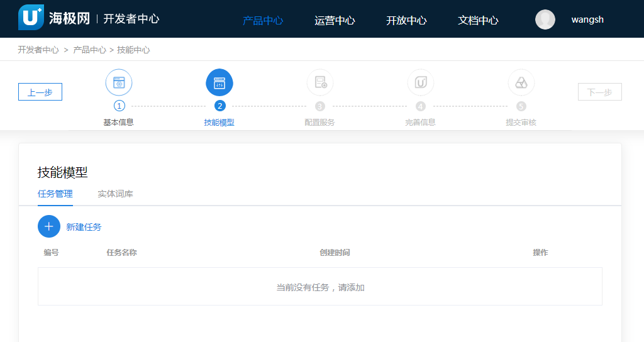Open the 产品中心 top menu
This screenshot has height=342, width=644.
[x=263, y=20]
